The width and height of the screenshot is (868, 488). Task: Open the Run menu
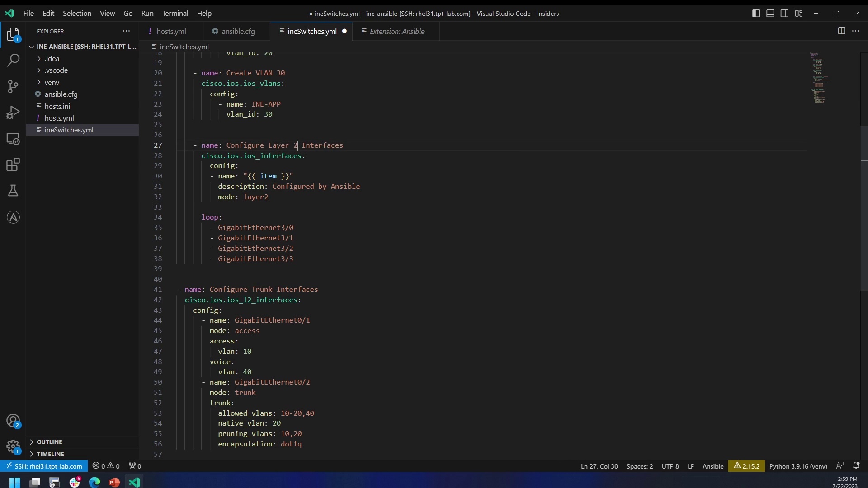point(147,13)
